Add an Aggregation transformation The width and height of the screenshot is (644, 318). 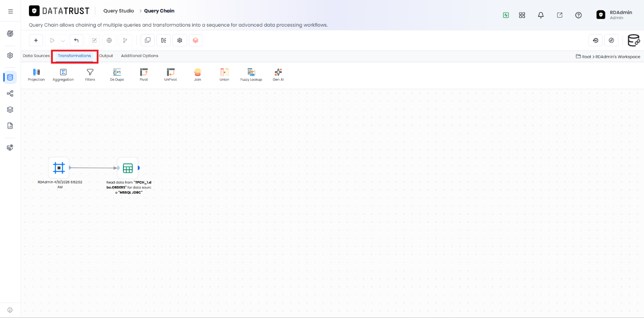pos(63,75)
